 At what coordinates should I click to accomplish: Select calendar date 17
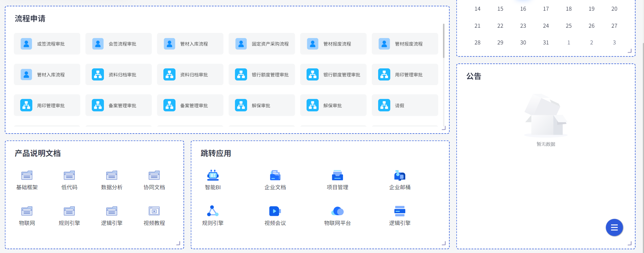pos(546,9)
